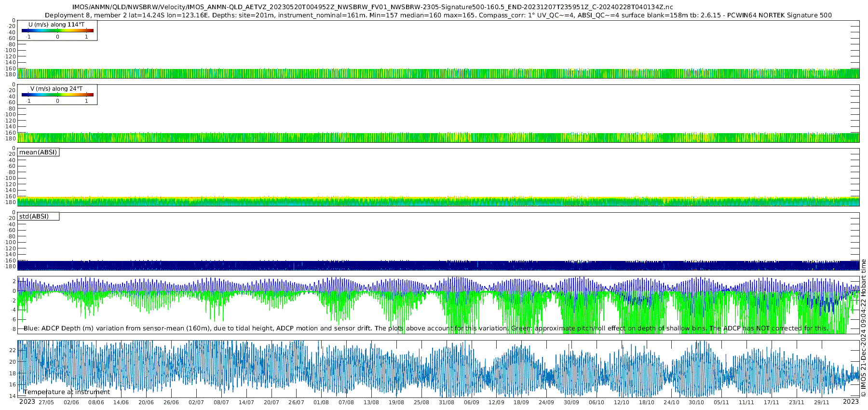
Task: Select the 'U (m/s) along 114°T' legend title
Action: [x=56, y=25]
